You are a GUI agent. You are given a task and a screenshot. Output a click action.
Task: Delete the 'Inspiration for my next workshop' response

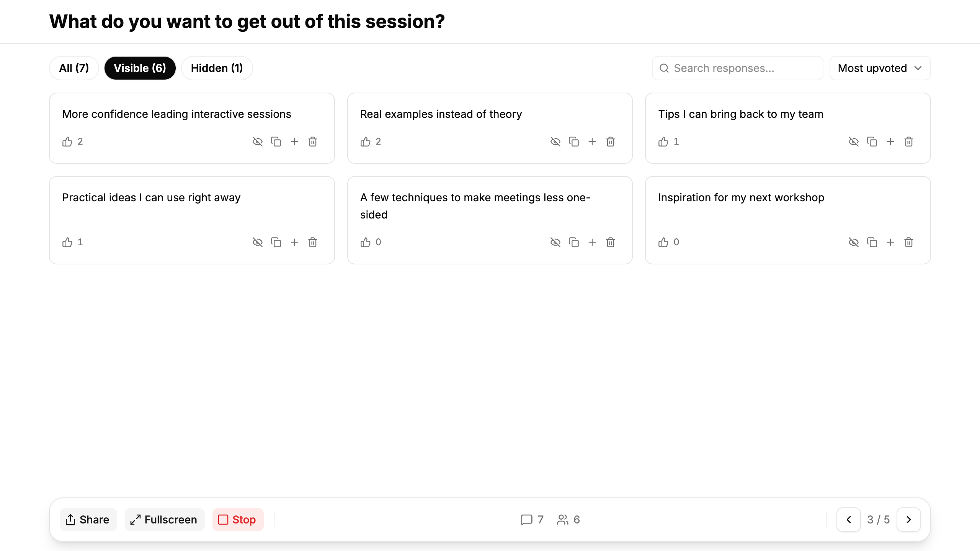[909, 242]
